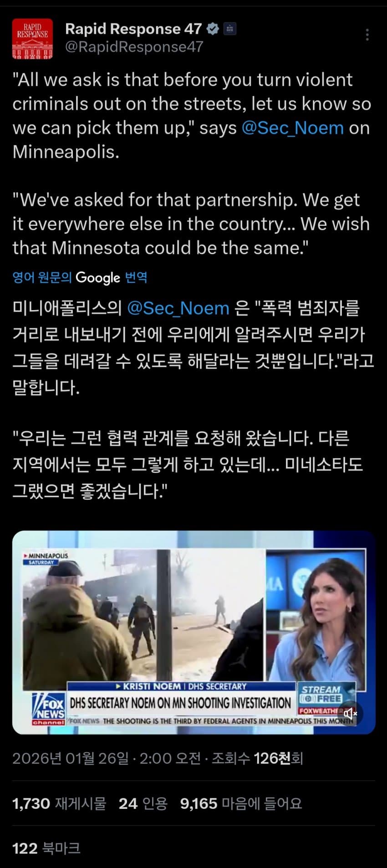Click the White House affiliation badge icon
This screenshot has width=387, height=868.
pyautogui.click(x=229, y=29)
